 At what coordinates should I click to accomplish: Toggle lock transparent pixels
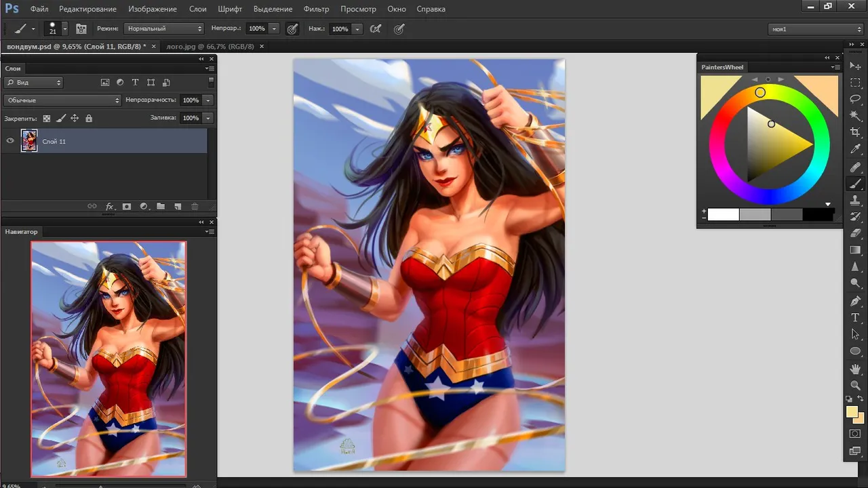click(47, 118)
